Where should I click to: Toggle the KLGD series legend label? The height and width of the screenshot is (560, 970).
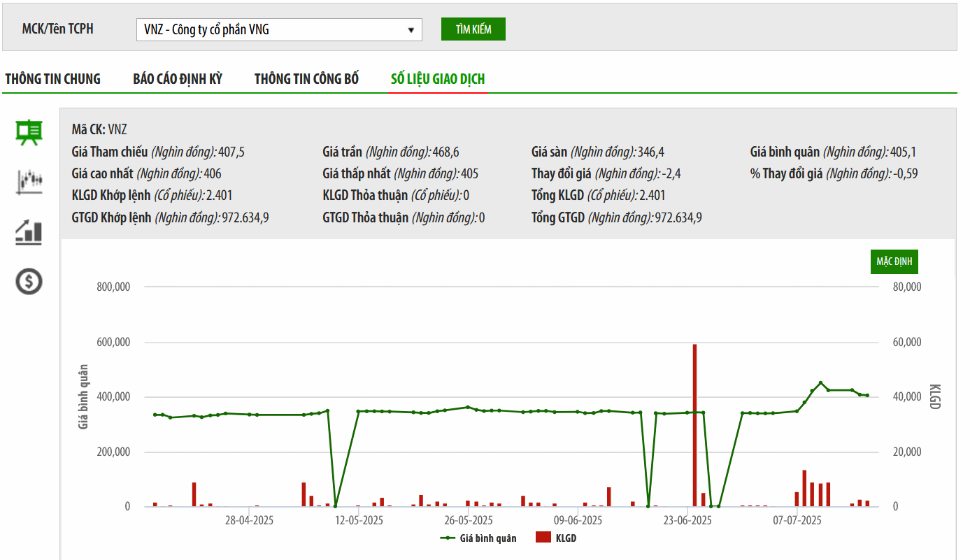coord(566,538)
